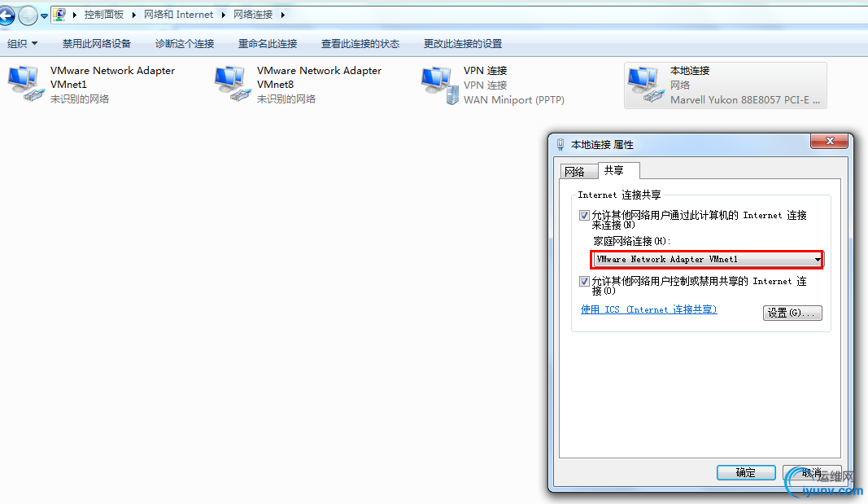The width and height of the screenshot is (868, 504).
Task: Open recent pages dropdown arrow near navigation
Action: pyautogui.click(x=44, y=16)
